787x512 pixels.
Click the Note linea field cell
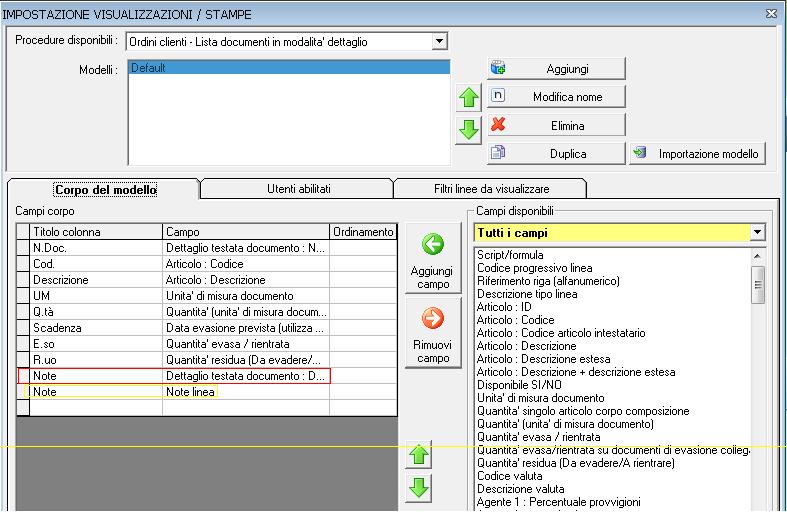[x=246, y=392]
